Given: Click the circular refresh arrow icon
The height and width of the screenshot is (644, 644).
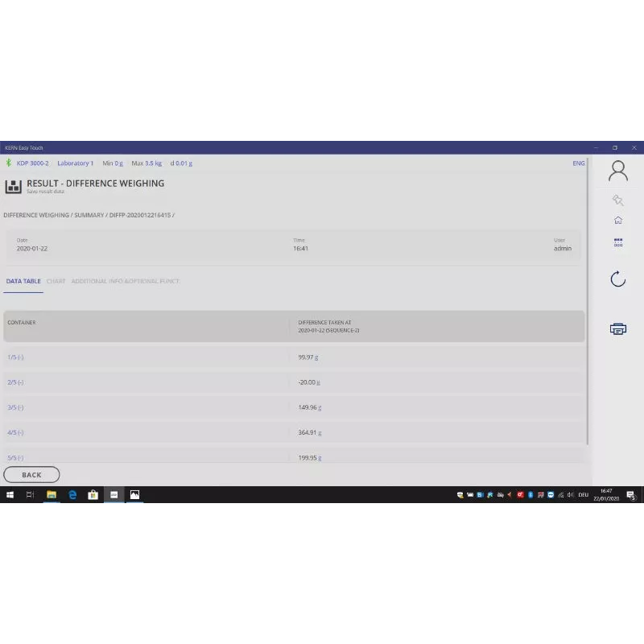Looking at the screenshot, I should (617, 279).
